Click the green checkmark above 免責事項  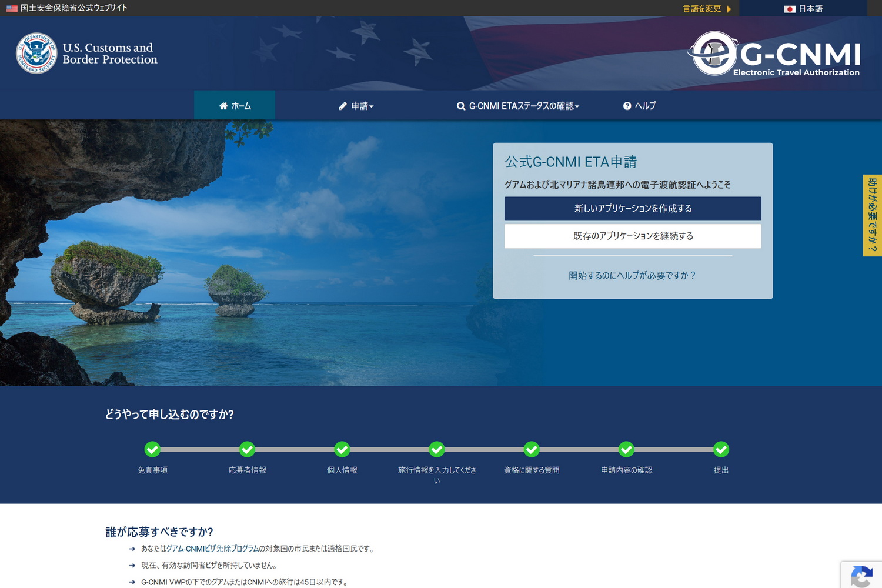click(x=153, y=449)
